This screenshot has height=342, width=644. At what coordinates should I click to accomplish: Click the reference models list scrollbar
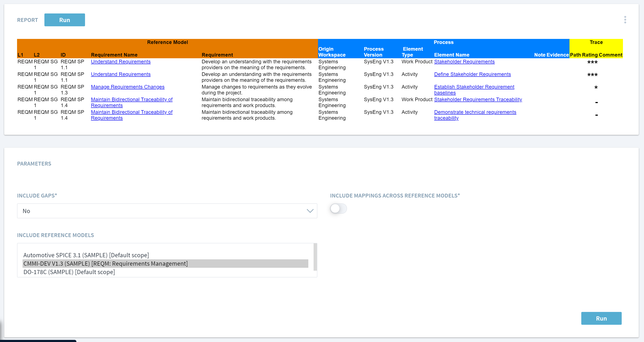click(315, 257)
